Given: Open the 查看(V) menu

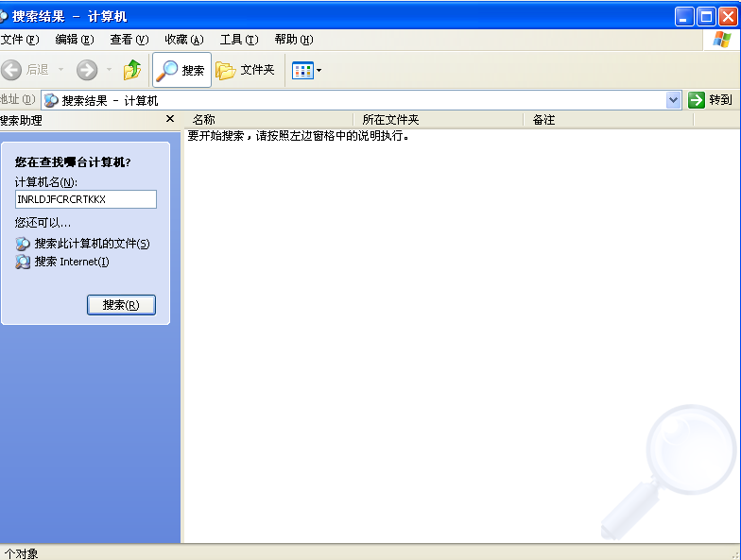Looking at the screenshot, I should tap(129, 40).
